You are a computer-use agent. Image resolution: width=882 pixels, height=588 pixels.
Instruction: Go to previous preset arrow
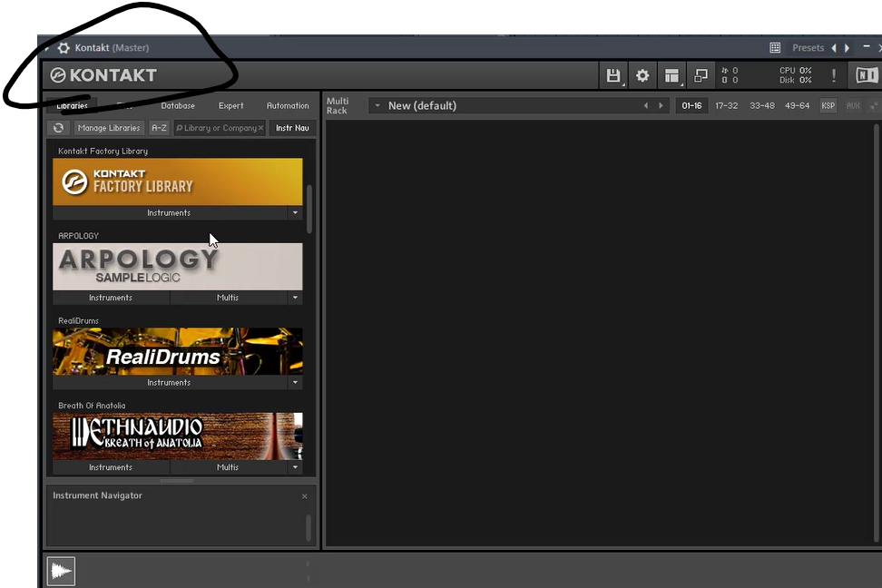[834, 48]
